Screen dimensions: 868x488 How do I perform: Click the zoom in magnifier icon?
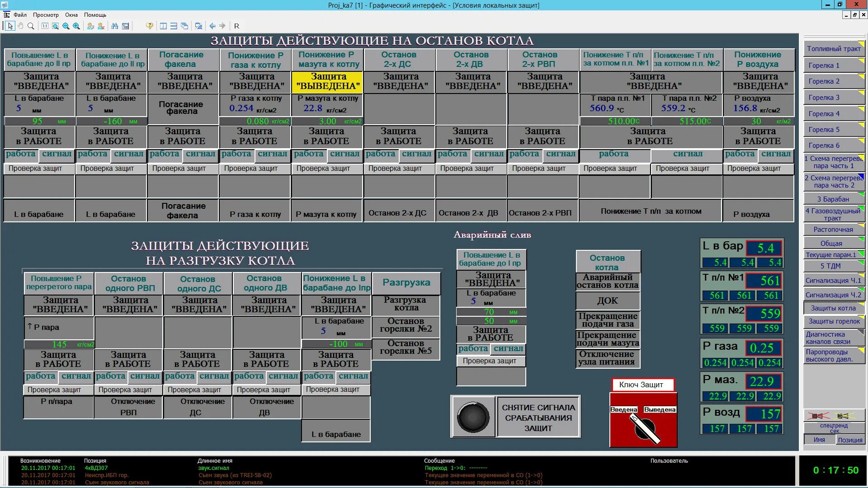pyautogui.click(x=76, y=26)
